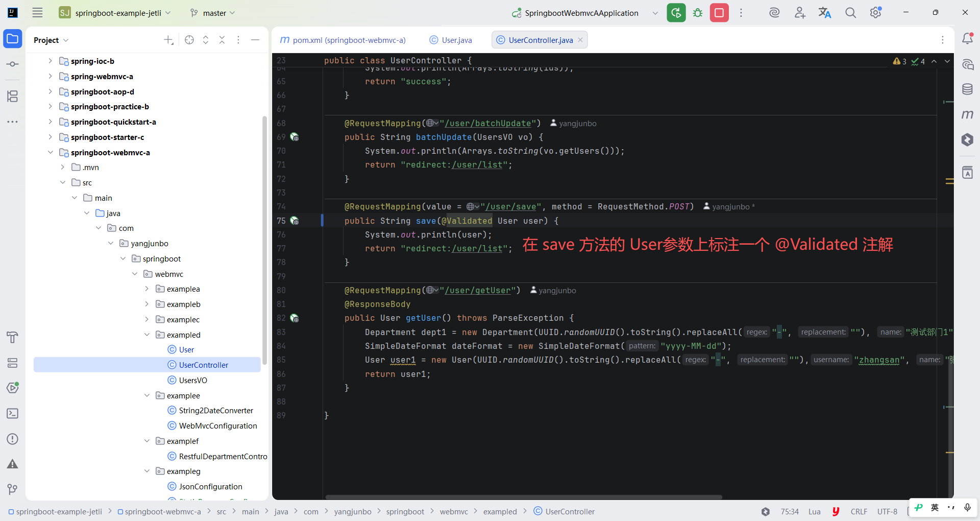The height and width of the screenshot is (521, 980).
Task: Click the gutter icon at line 69
Action: 295,137
